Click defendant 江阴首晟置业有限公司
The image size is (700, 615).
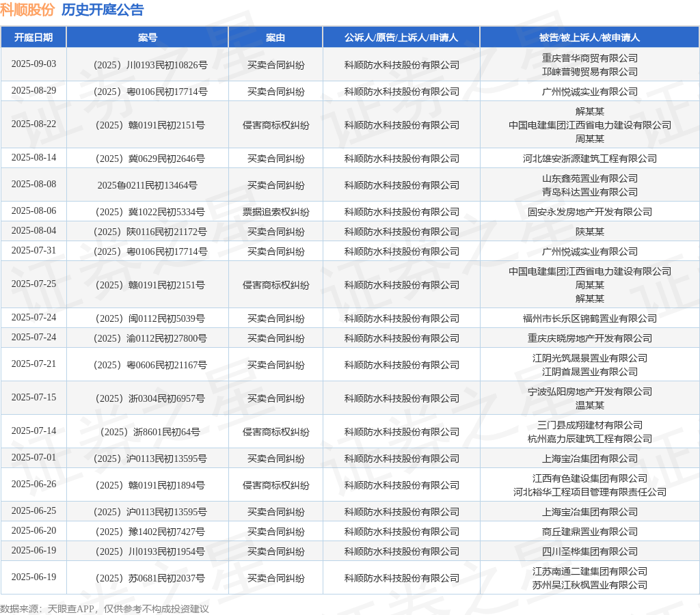point(590,372)
